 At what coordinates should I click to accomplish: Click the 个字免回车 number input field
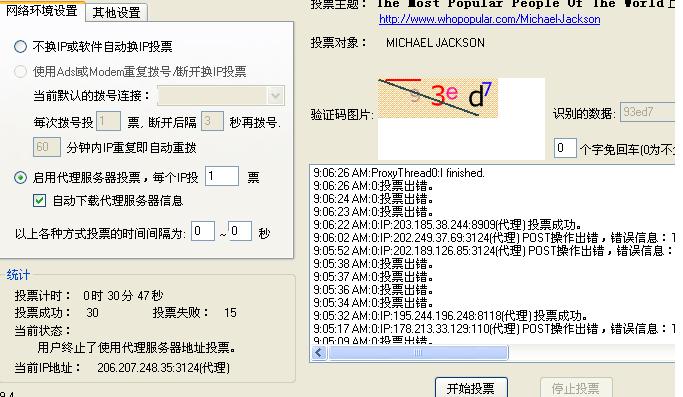(x=565, y=149)
